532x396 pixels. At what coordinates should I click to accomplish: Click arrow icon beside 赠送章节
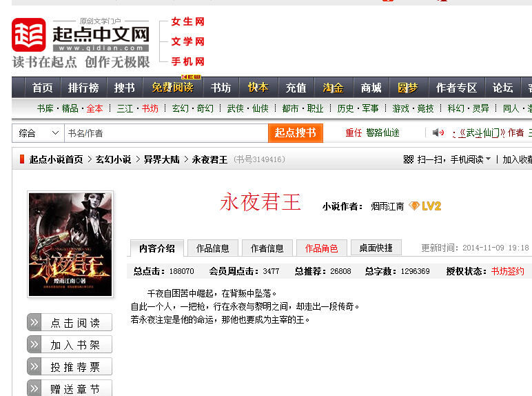click(x=34, y=388)
